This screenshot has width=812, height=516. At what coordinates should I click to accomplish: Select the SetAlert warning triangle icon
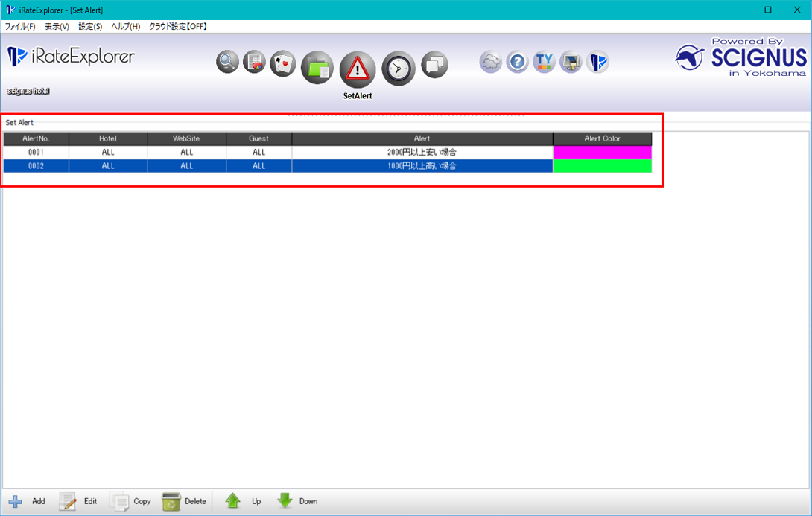point(358,69)
